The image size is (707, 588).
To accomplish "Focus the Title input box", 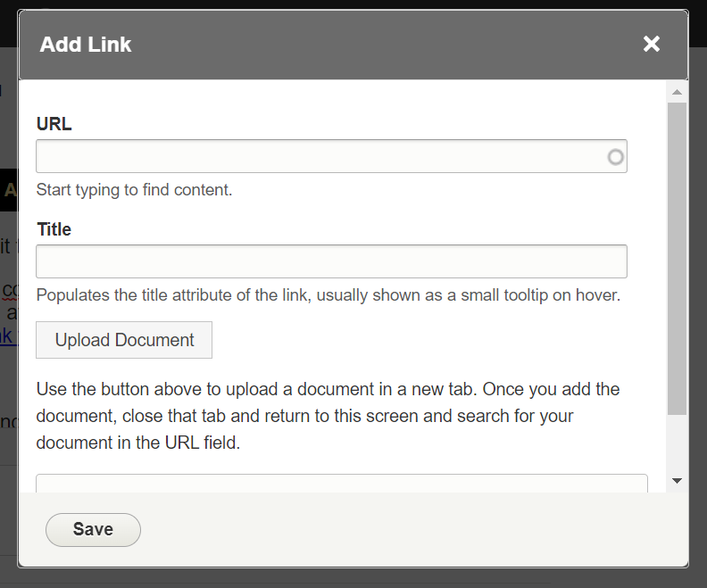I will (x=331, y=261).
